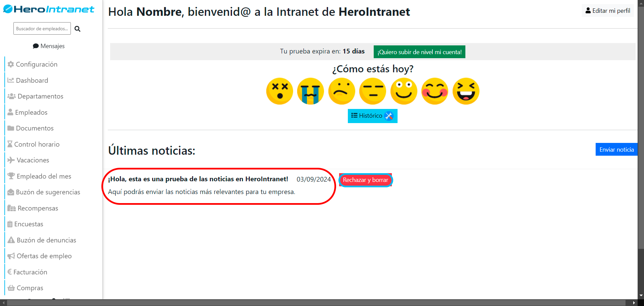Click the Empleados person icon

click(x=10, y=112)
